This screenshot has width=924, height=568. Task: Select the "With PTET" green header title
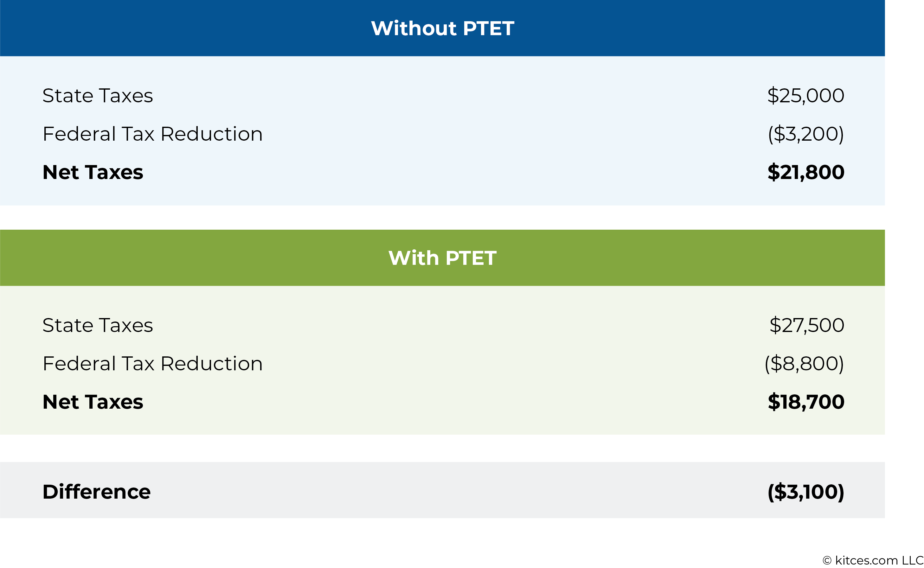tap(442, 258)
